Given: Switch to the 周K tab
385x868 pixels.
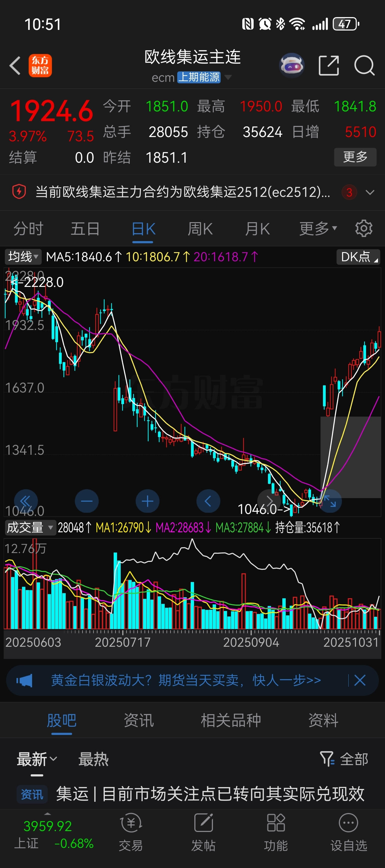Looking at the screenshot, I should coord(200,229).
